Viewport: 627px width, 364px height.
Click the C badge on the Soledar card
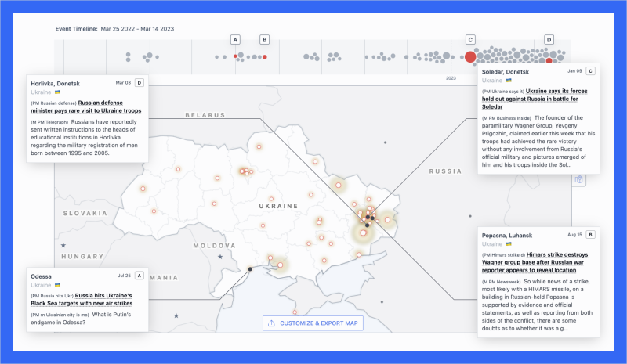tap(590, 71)
